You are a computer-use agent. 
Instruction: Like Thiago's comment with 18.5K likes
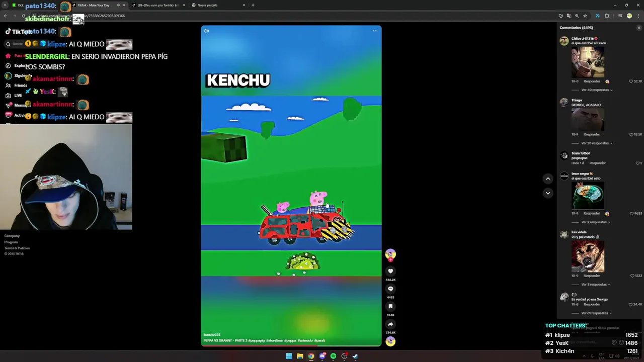631,135
